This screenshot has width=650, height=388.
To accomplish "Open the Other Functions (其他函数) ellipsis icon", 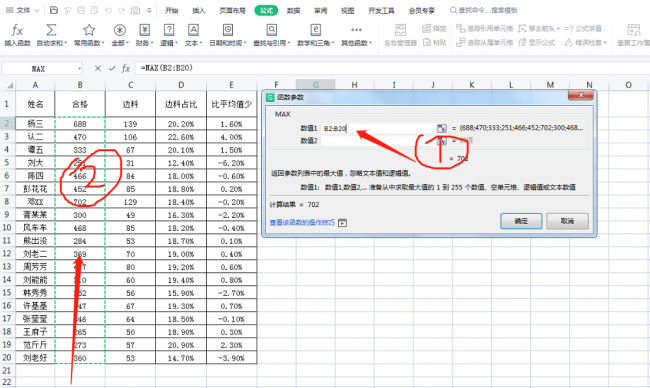I will coord(356,30).
